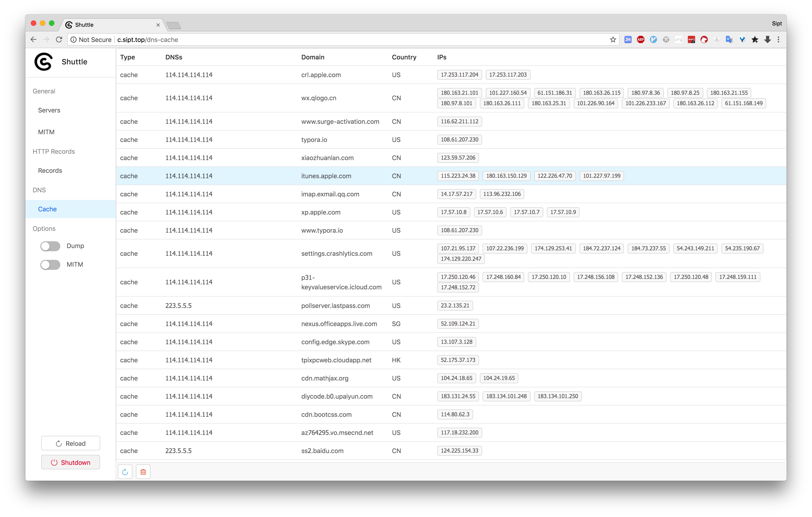Viewport: 812px width, 517px height.
Task: Open the Servers page in sidebar
Action: click(x=49, y=110)
